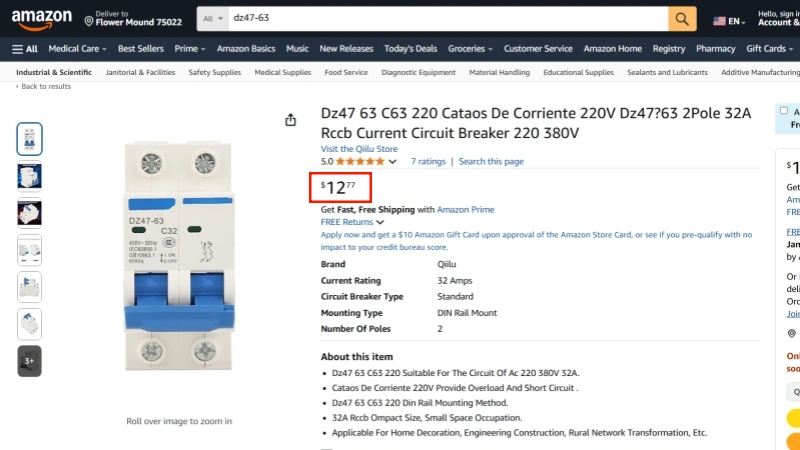The height and width of the screenshot is (450, 800).
Task: Click the US flag language icon
Action: [719, 20]
